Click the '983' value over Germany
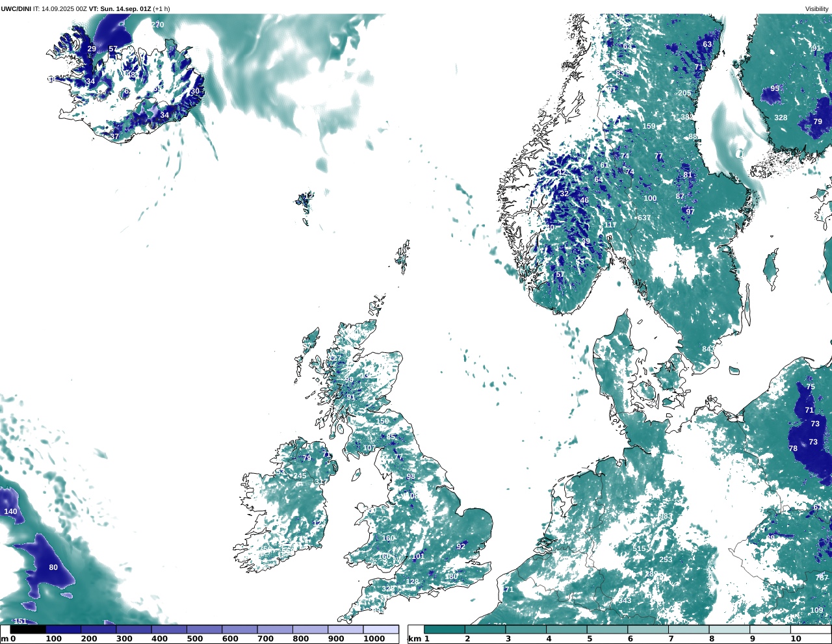The width and height of the screenshot is (832, 644). click(666, 517)
